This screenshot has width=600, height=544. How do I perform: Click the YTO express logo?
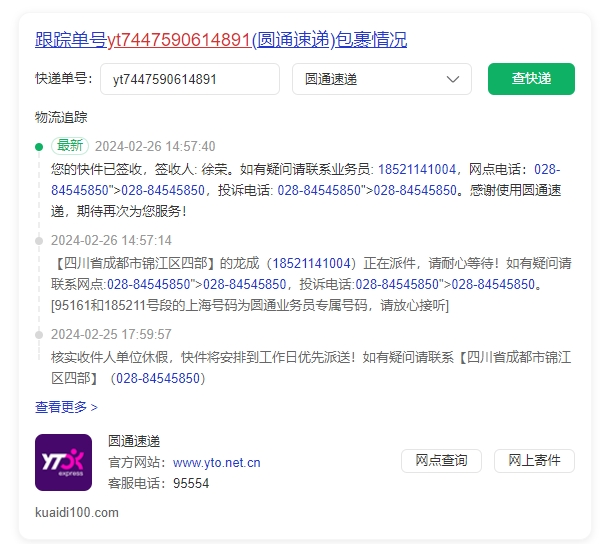(x=64, y=462)
